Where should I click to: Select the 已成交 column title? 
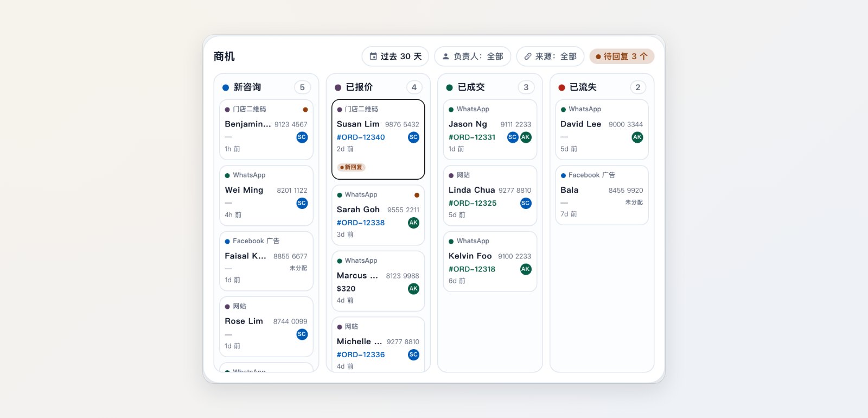click(471, 87)
